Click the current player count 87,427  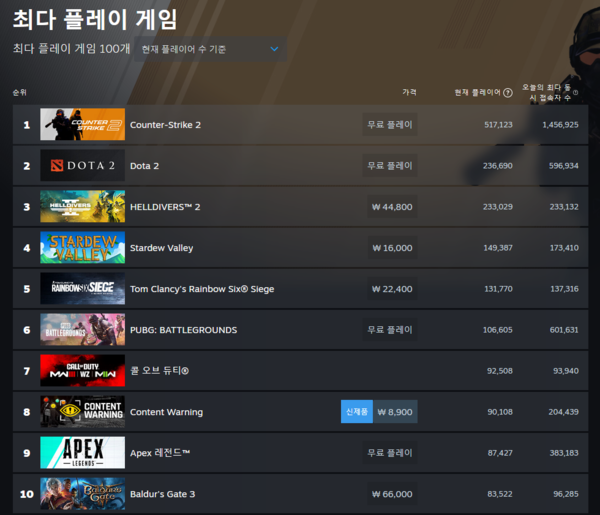pyautogui.click(x=500, y=453)
